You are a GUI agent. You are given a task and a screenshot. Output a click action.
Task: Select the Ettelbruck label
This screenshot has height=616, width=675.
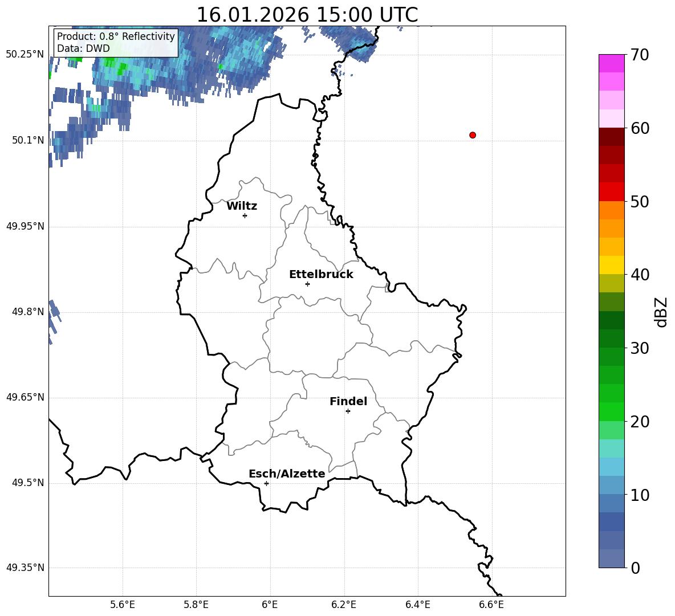coord(321,275)
